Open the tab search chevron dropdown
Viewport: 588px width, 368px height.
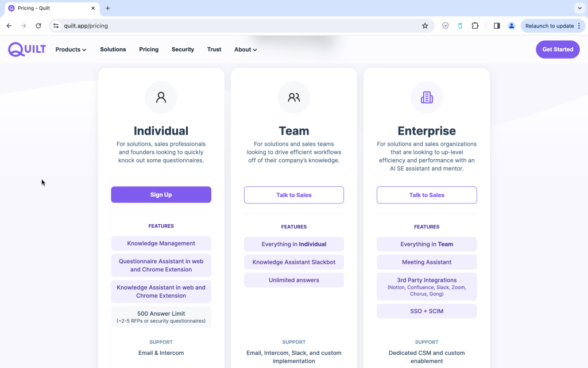(x=578, y=8)
